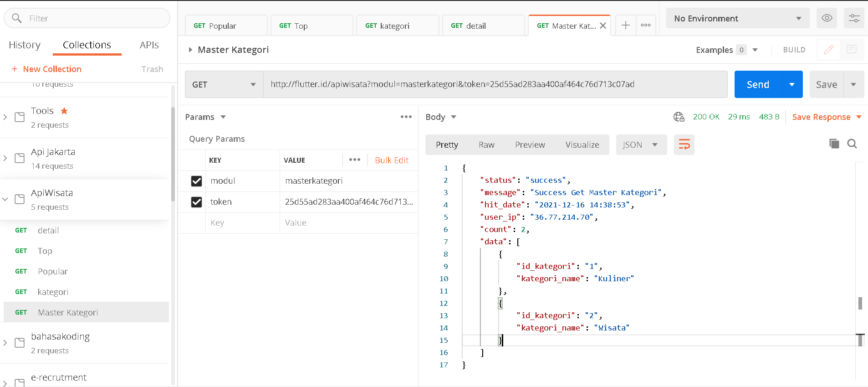Click the Send button
The height and width of the screenshot is (387, 868).
coord(758,84)
